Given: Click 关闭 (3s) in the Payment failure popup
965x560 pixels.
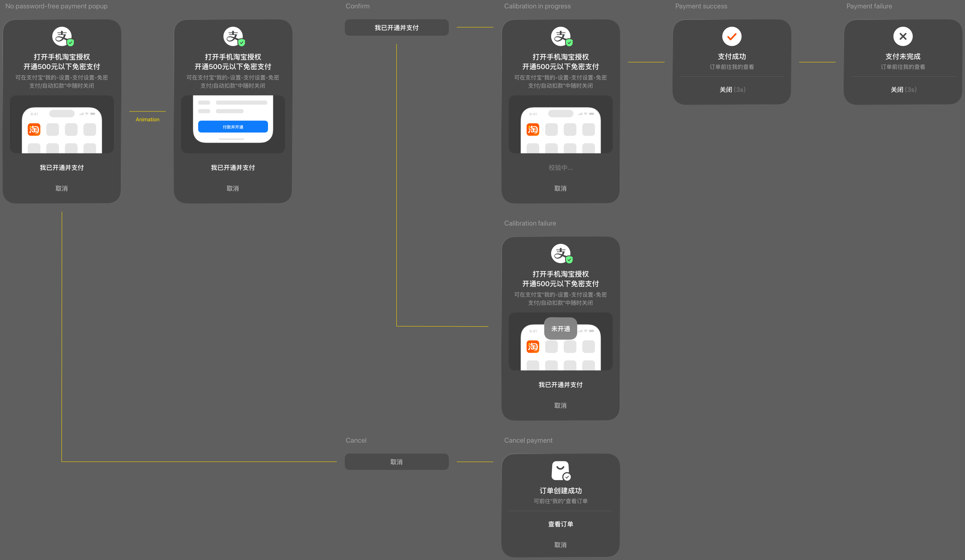Looking at the screenshot, I should (903, 90).
